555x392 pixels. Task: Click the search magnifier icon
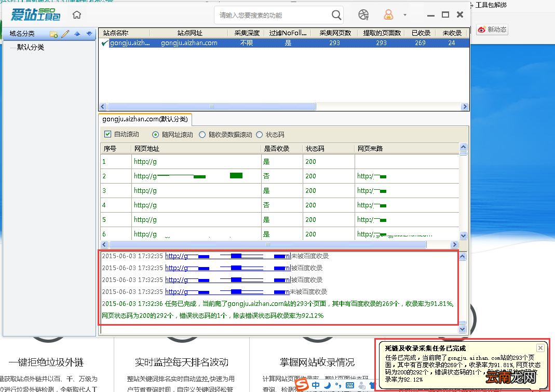pos(336,15)
